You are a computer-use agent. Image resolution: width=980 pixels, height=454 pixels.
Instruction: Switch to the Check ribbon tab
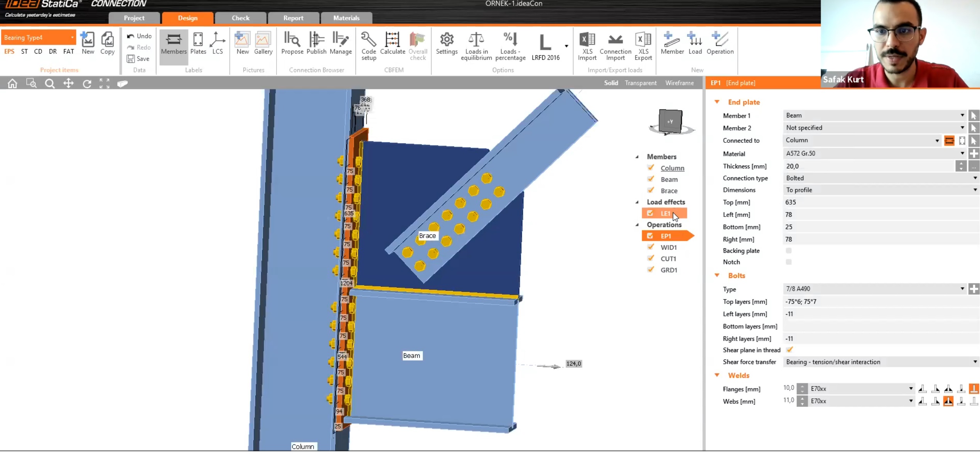pos(240,18)
